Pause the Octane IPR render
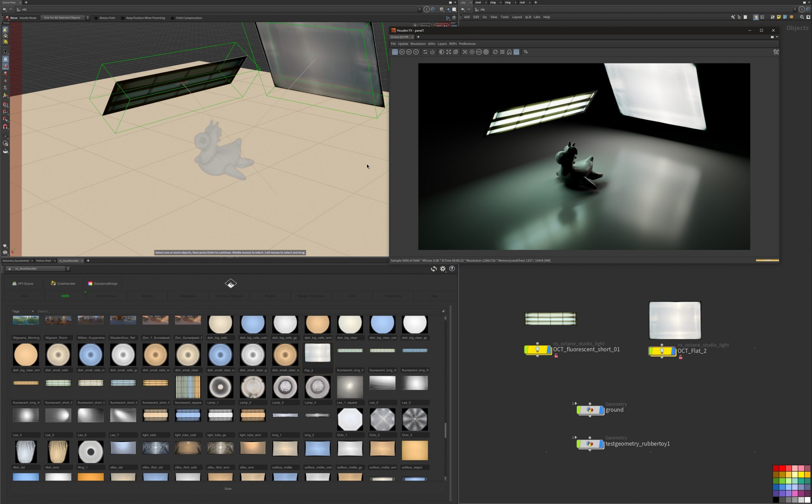812x504 pixels. [416, 52]
